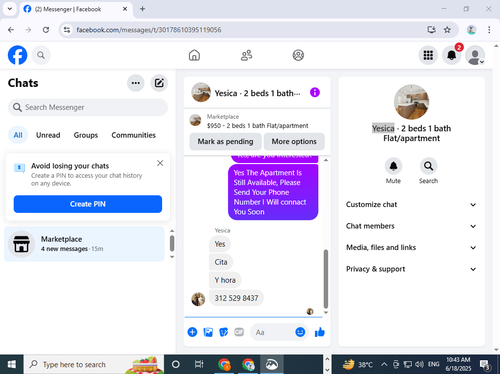Viewport: 500px width, 374px height.
Task: Select the Unread chats filter
Action: [x=48, y=135]
